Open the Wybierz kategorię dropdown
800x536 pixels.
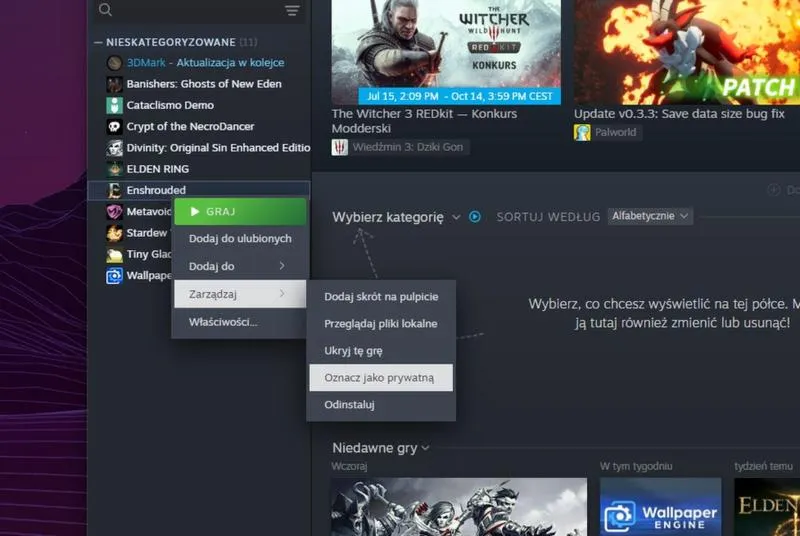click(396, 217)
